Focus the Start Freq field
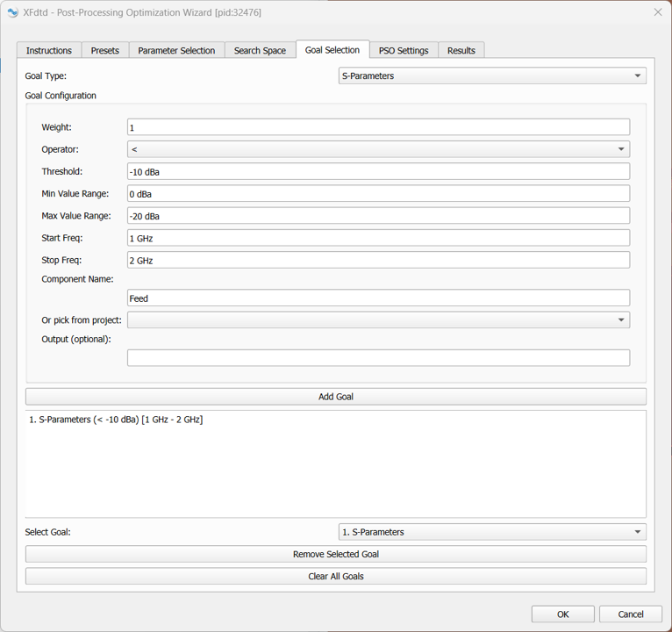The height and width of the screenshot is (632, 672). tap(378, 238)
